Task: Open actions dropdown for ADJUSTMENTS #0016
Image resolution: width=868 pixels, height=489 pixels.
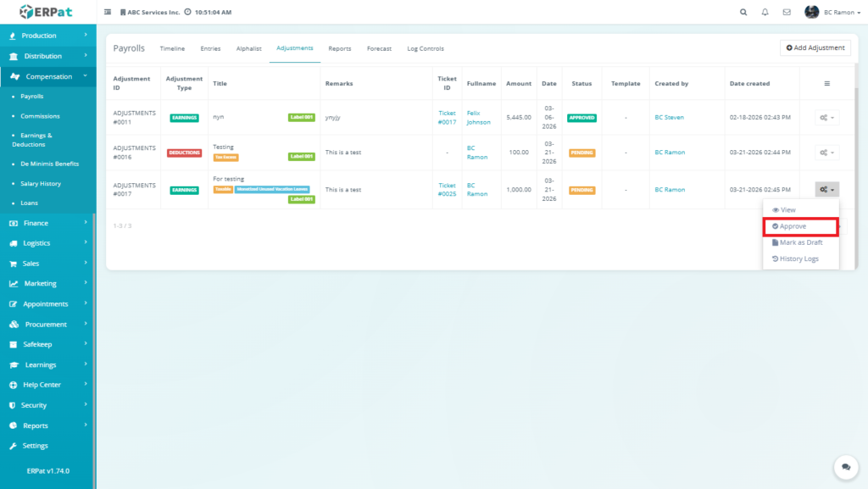Action: coord(826,153)
